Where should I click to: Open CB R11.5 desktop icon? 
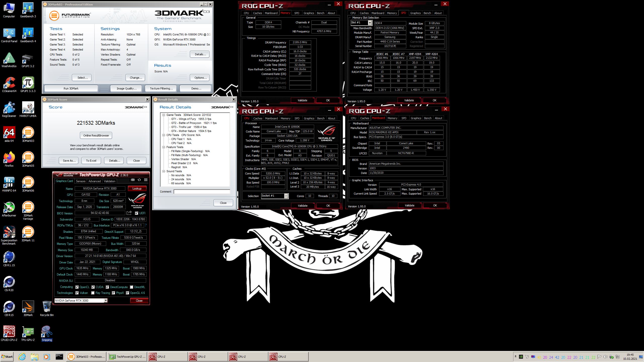point(9,259)
